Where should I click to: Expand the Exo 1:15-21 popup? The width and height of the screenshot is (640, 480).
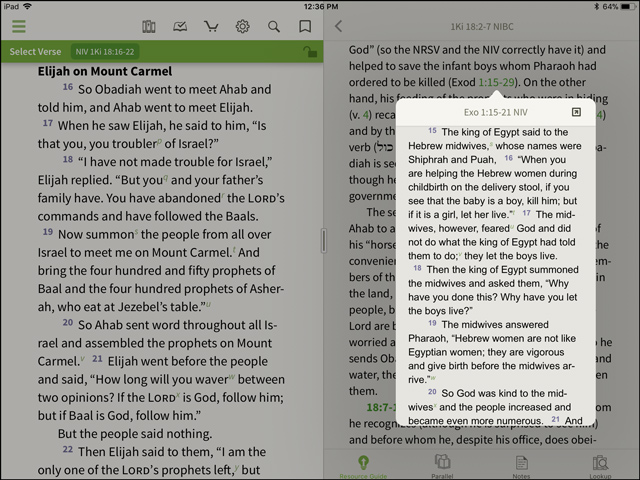576,112
